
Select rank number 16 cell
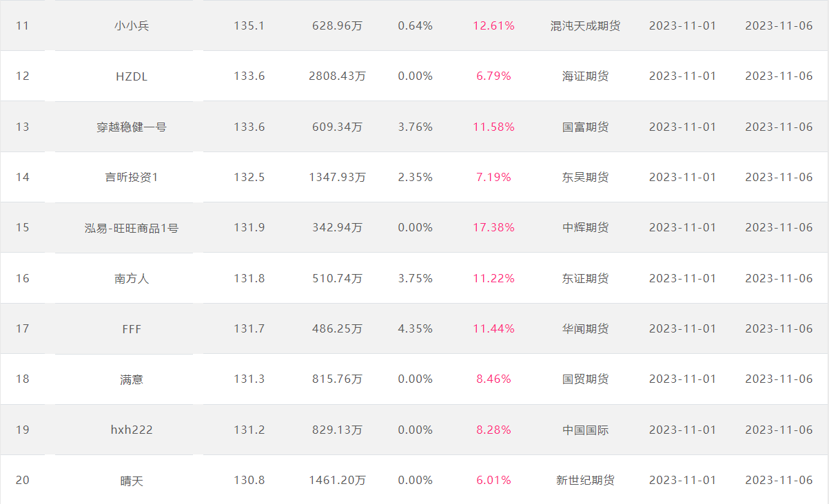(x=23, y=279)
